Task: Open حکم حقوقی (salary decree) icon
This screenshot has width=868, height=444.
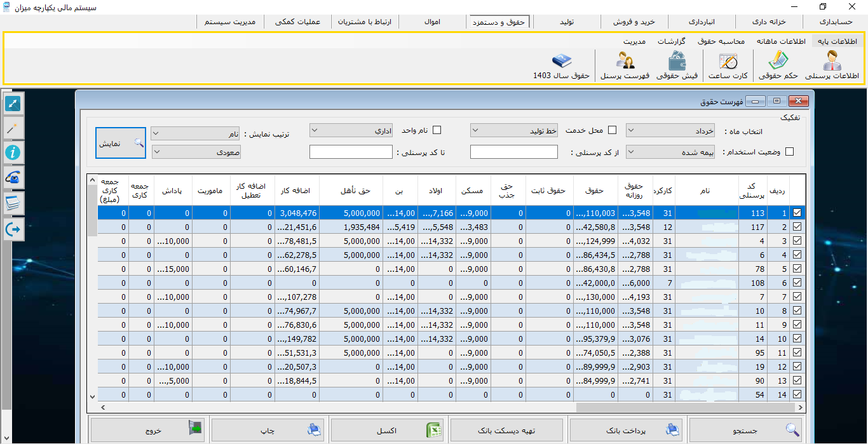Action: [x=777, y=65]
